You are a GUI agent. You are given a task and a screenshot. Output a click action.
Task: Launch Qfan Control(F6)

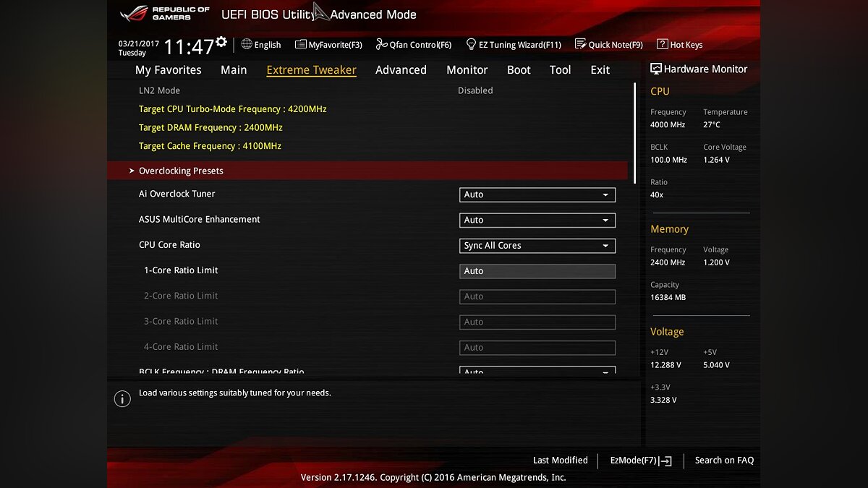414,45
